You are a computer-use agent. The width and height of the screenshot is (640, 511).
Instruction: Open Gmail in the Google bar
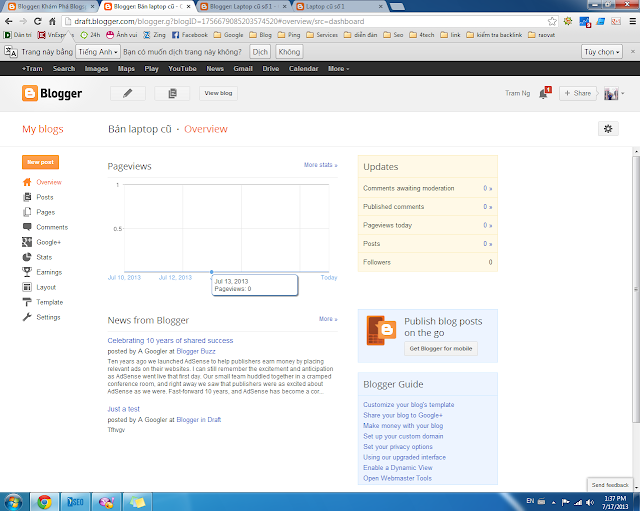[x=243, y=69]
